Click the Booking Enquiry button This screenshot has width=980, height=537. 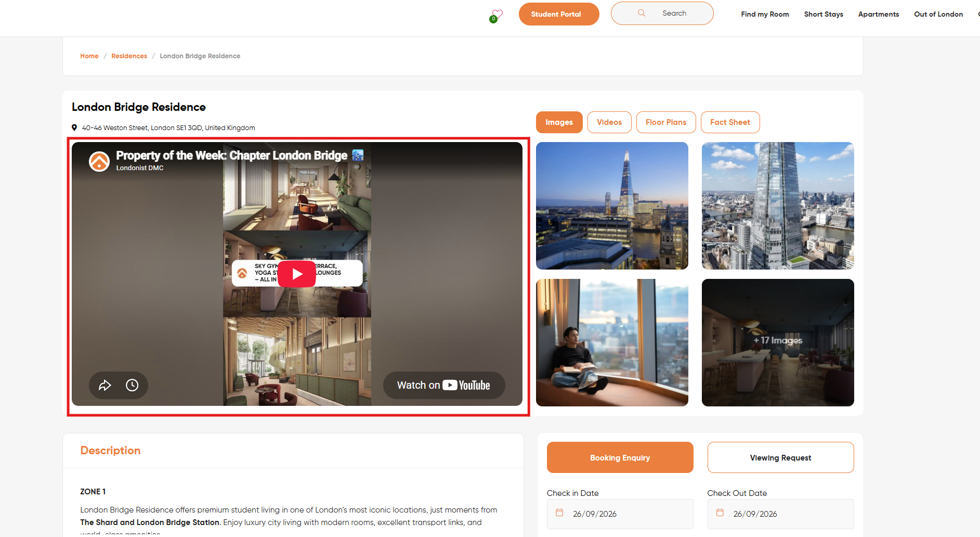[x=620, y=457]
